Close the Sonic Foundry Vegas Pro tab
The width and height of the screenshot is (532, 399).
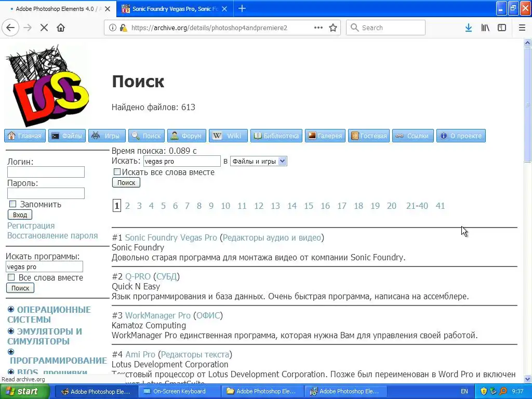pos(224,9)
